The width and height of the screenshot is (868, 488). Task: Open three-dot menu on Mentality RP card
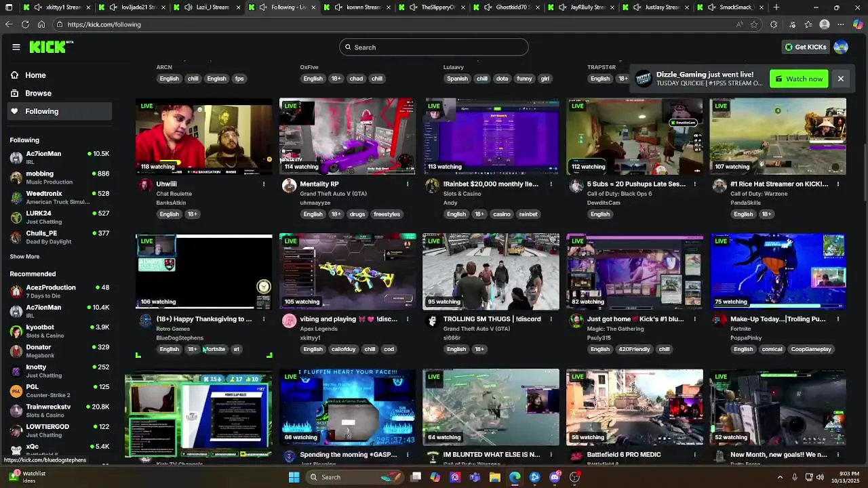point(408,184)
